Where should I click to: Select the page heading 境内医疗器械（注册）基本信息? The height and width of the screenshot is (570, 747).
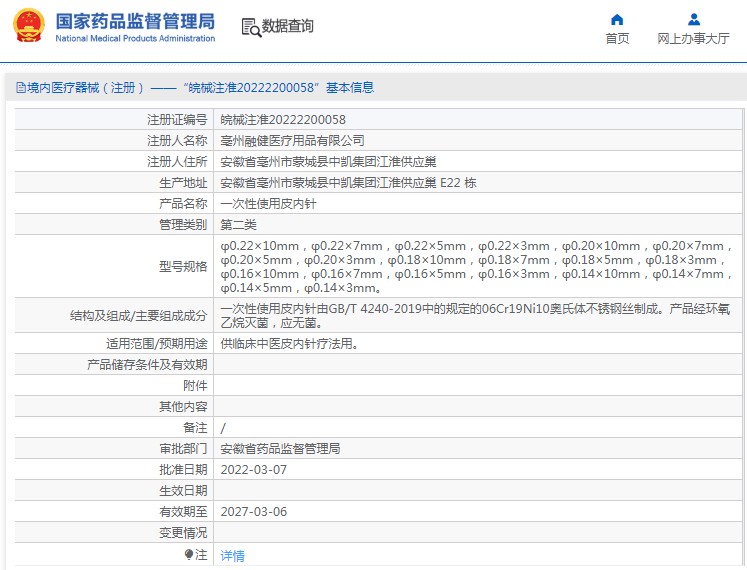pos(200,88)
